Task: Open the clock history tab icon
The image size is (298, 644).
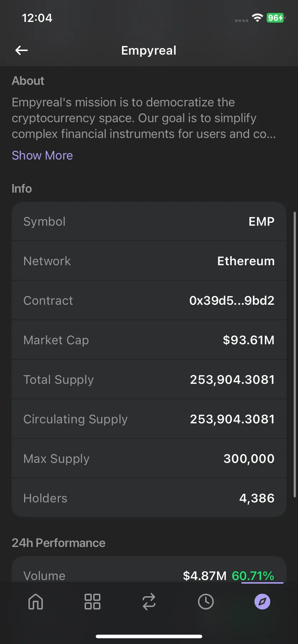Action: [206, 602]
